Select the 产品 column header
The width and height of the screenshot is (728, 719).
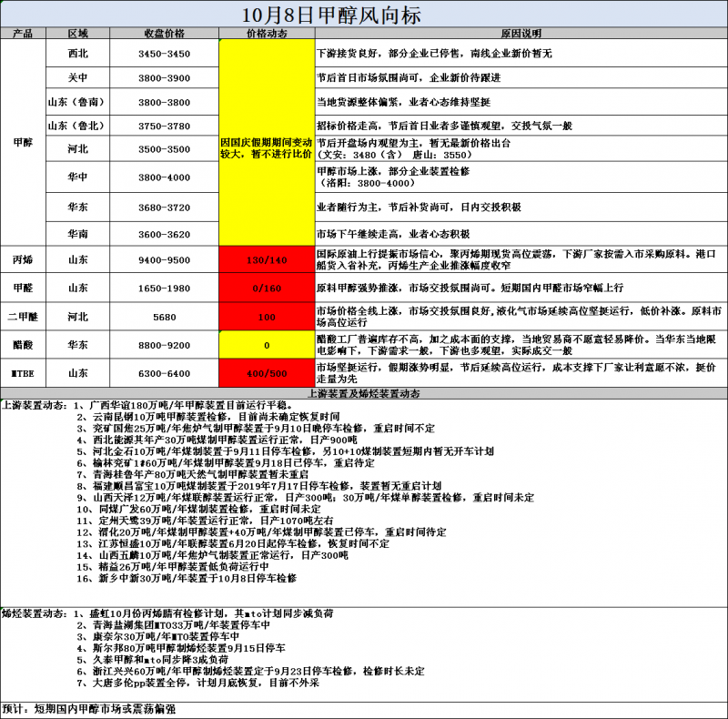tap(23, 34)
